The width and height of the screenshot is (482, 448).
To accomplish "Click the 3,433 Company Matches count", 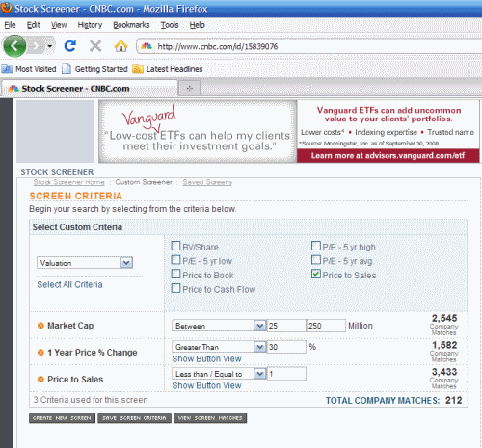I will 444,379.
